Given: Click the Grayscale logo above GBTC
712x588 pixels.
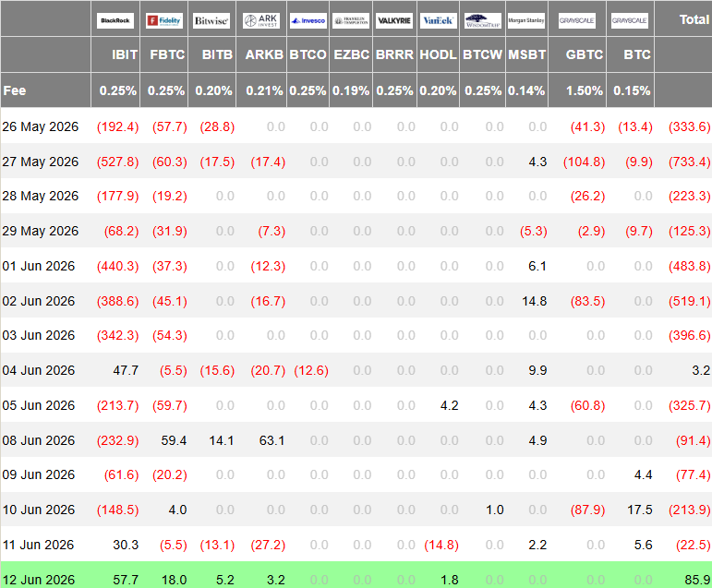Looking at the screenshot, I should point(577,20).
